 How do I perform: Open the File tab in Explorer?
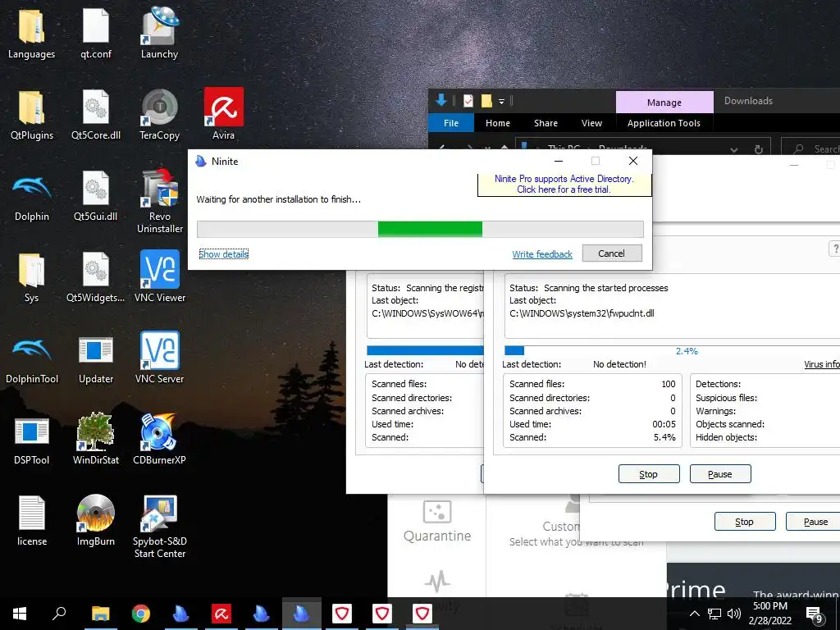451,123
